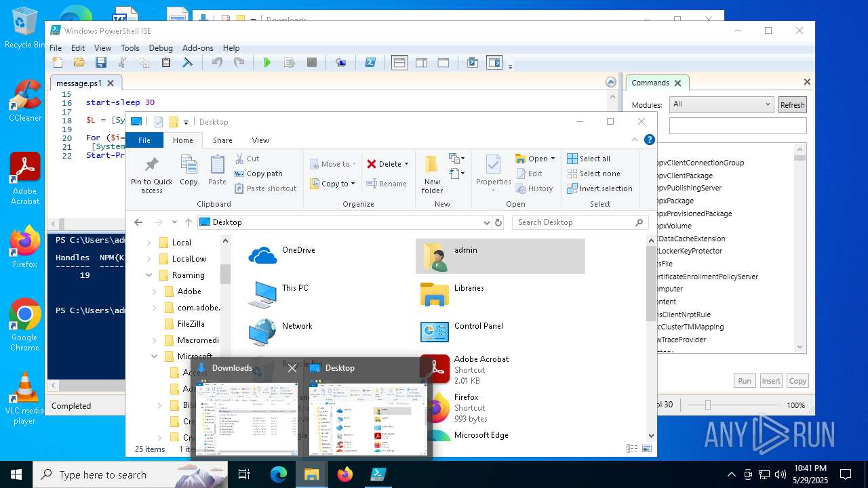
Task: Run selection icon in PowerShell ISE
Action: (x=290, y=62)
